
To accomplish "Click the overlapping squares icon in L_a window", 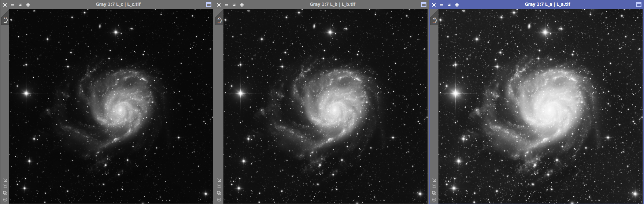I will tap(434, 193).
